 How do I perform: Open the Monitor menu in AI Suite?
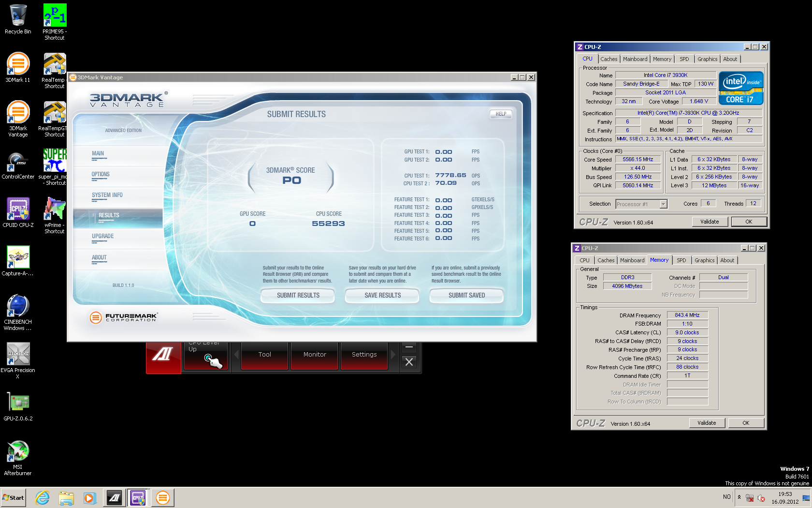coord(315,355)
